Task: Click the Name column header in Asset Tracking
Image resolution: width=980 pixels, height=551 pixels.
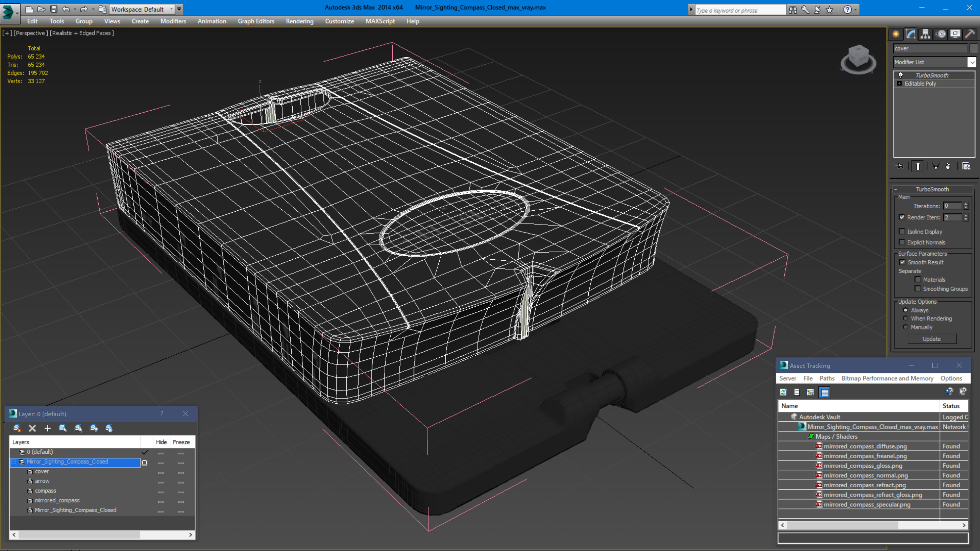Action: coord(859,406)
